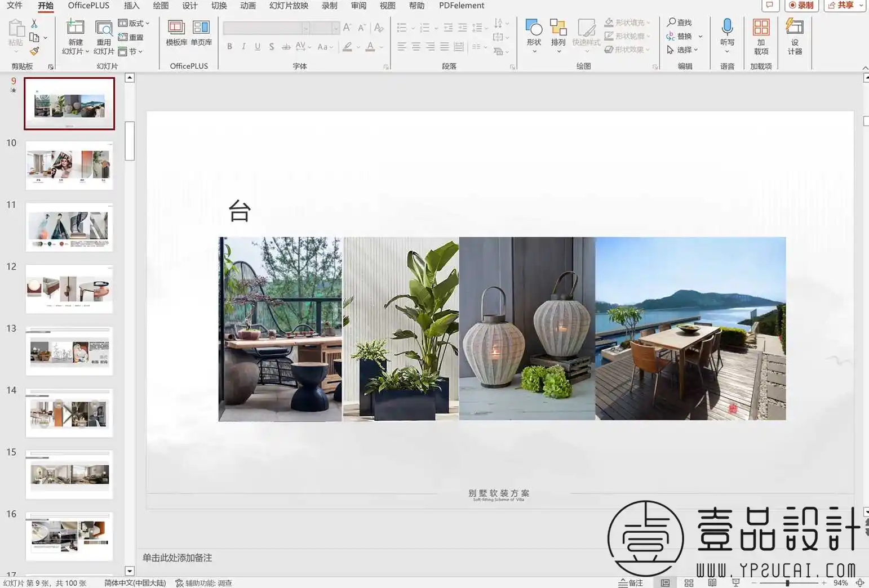
Task: Open the font name combo box
Action: (x=266, y=28)
